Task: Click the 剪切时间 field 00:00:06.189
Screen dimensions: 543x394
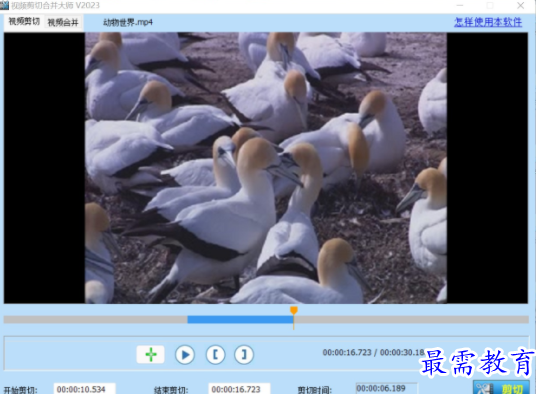Action: tap(386, 388)
